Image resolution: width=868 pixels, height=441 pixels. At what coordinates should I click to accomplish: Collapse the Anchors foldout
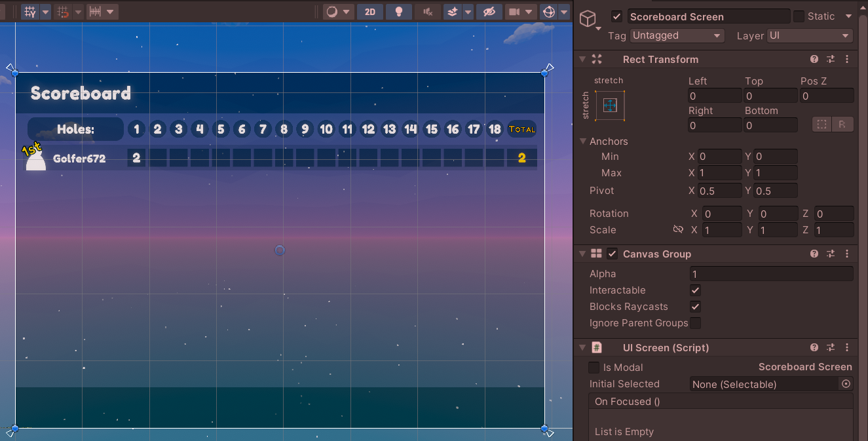(x=583, y=141)
